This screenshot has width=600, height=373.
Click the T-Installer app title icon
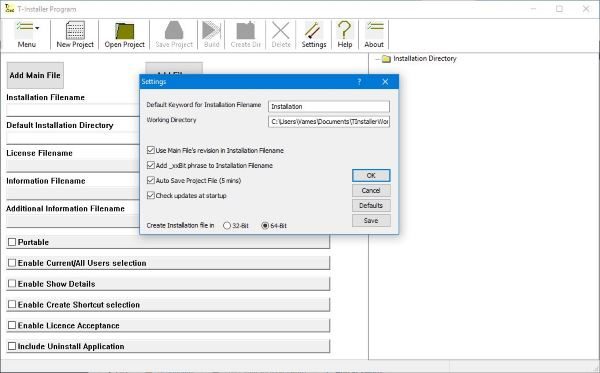coord(9,8)
